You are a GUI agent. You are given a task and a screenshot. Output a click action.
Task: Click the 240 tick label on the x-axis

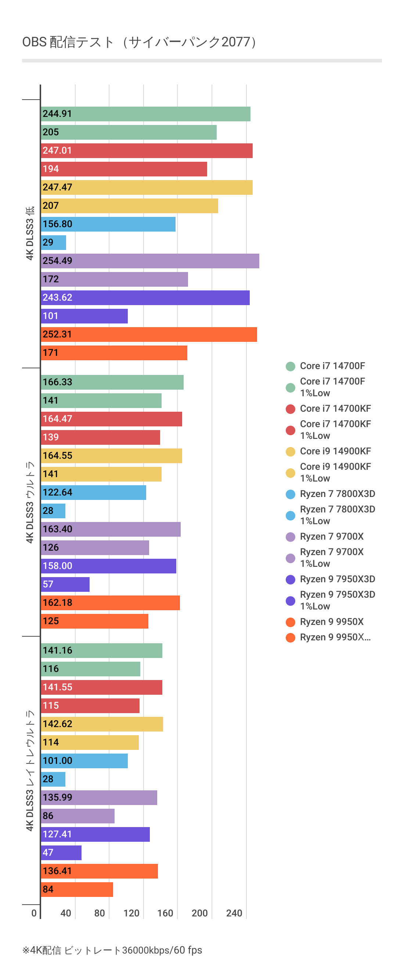pyautogui.click(x=234, y=913)
